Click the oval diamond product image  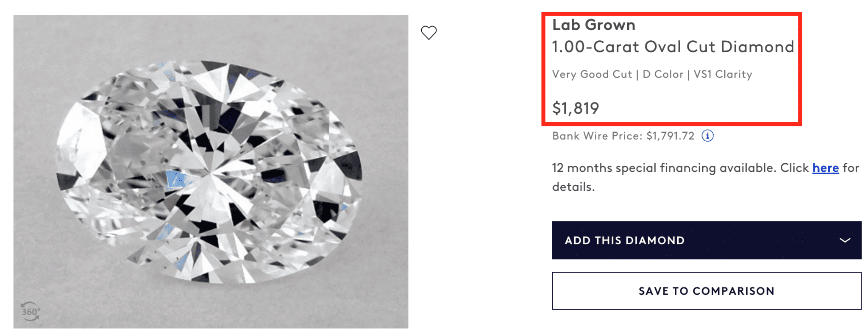coord(211,172)
